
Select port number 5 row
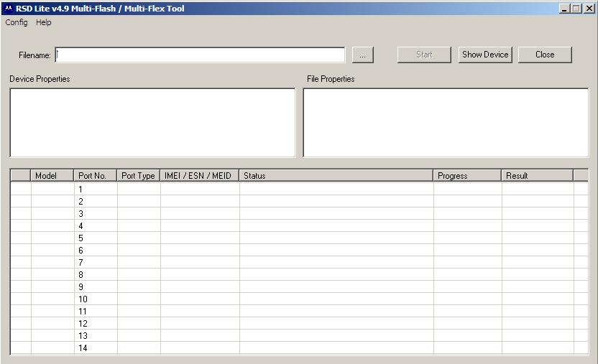[x=300, y=238]
